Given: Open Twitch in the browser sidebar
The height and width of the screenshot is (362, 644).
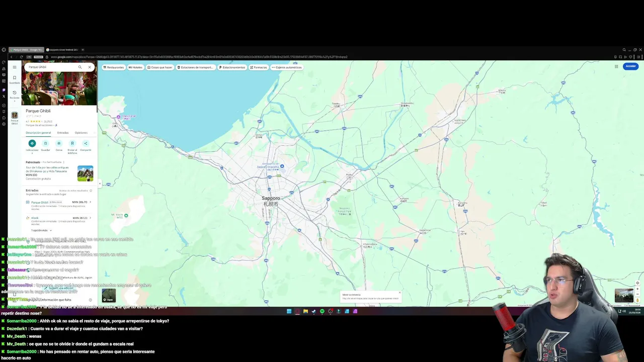Looking at the screenshot, I should [4, 90].
